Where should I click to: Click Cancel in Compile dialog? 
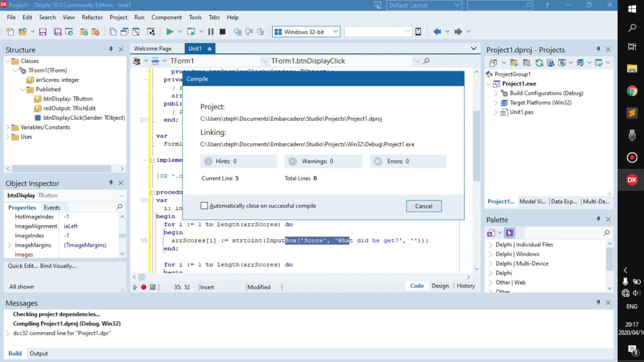coord(424,206)
